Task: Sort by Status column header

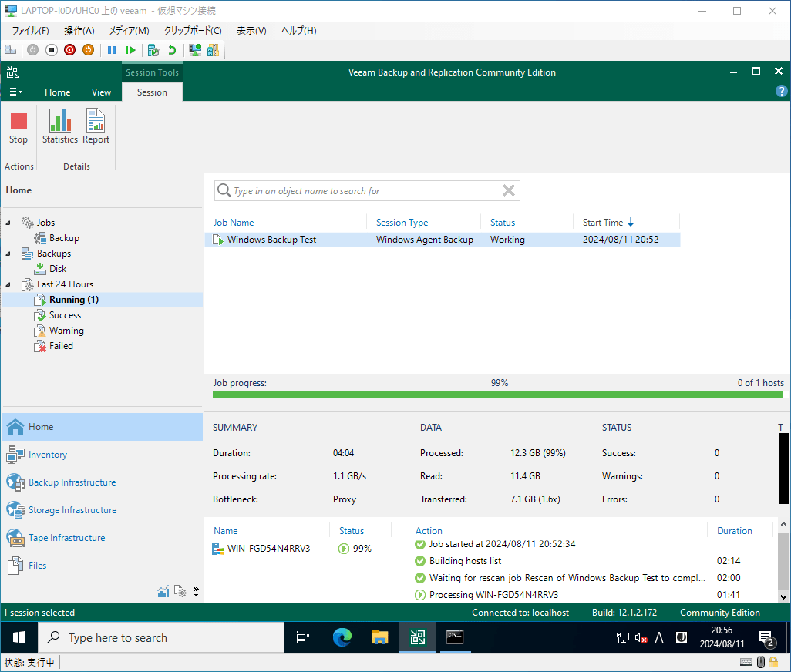Action: (503, 222)
